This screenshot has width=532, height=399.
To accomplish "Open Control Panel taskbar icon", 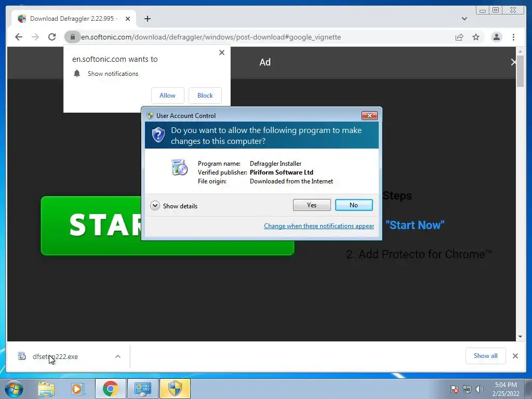I will pyautogui.click(x=142, y=389).
